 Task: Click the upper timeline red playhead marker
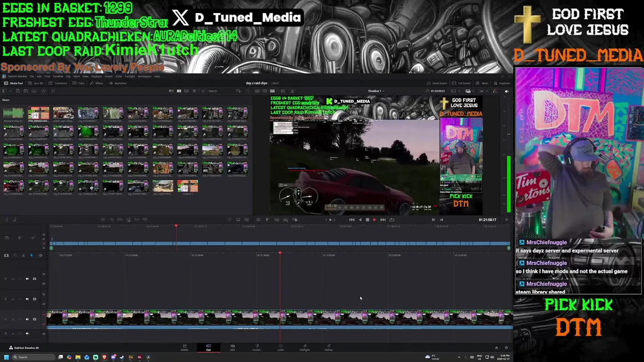pyautogui.click(x=176, y=227)
